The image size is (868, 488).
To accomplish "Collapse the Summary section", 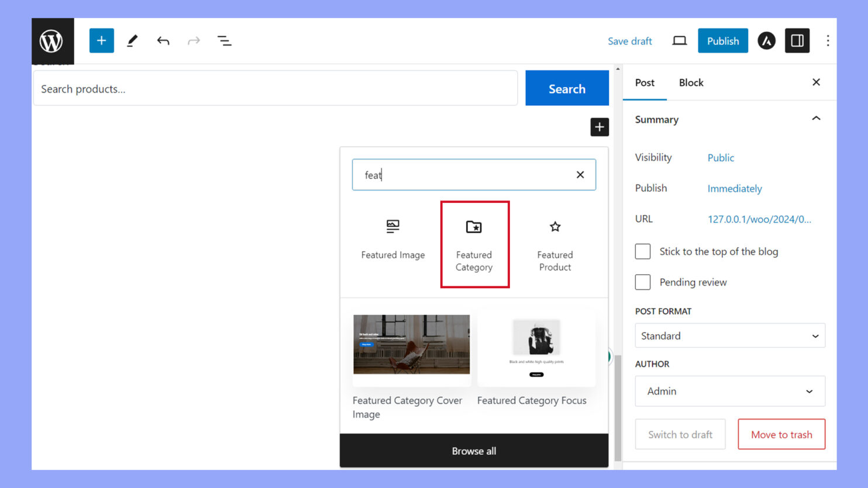I will coord(816,119).
